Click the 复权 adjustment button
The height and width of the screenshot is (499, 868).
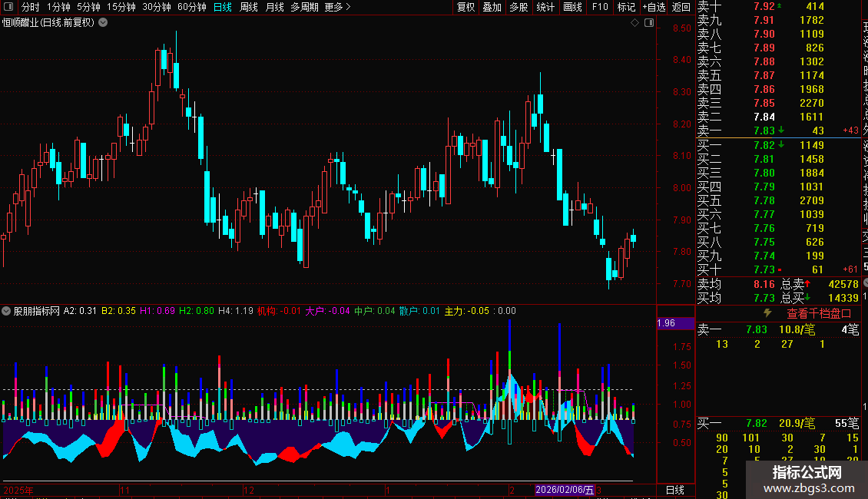click(x=465, y=7)
